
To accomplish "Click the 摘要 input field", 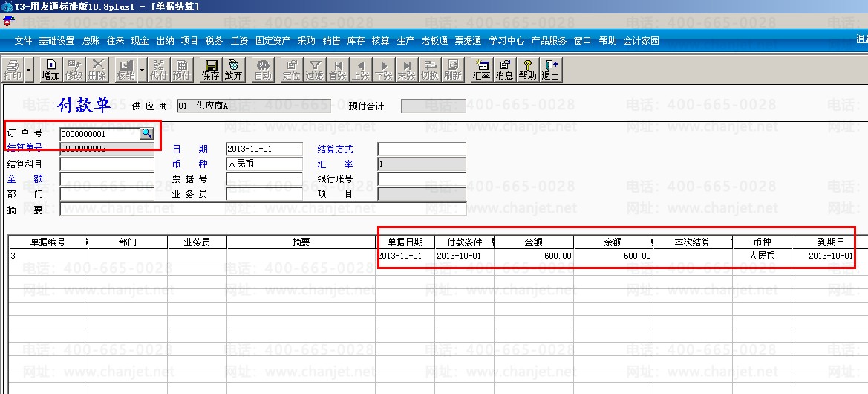I will click(x=263, y=210).
